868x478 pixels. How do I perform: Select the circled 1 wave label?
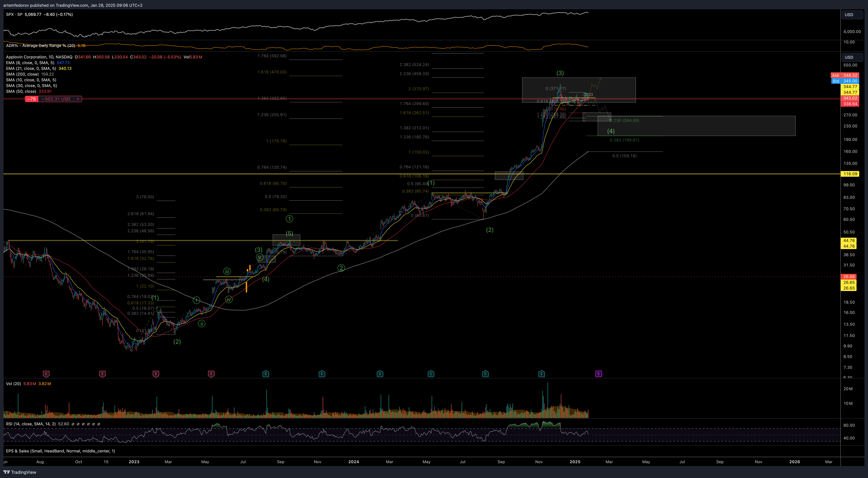[290, 219]
